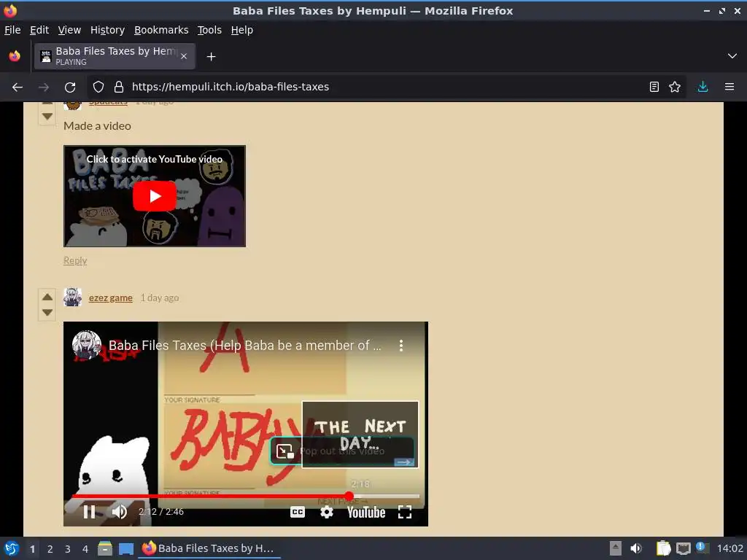Image resolution: width=747 pixels, height=560 pixels.
Task: Open the Edit menu
Action: 39,30
